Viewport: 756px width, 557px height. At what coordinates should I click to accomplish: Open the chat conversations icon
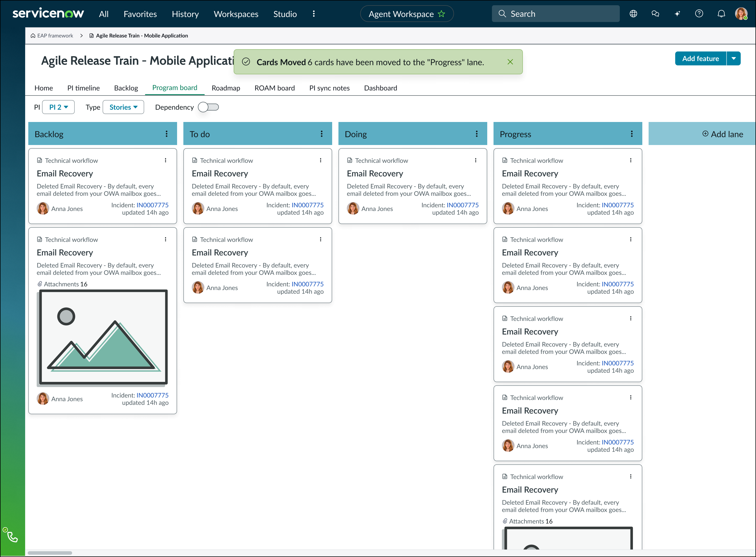655,14
